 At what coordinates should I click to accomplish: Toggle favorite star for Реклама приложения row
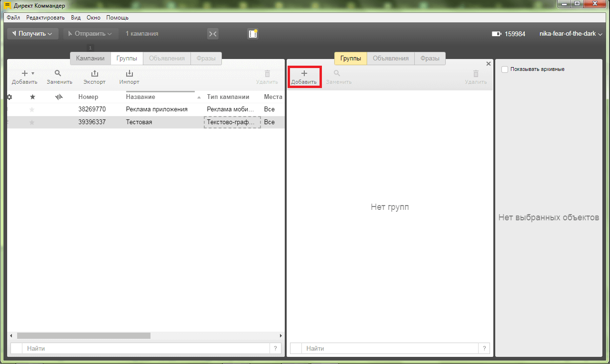32,109
